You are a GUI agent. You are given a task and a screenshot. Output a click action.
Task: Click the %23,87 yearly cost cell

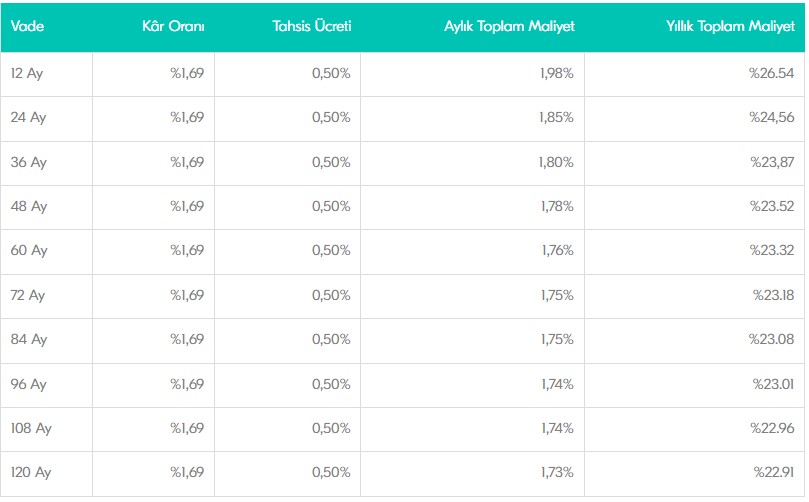click(x=772, y=162)
